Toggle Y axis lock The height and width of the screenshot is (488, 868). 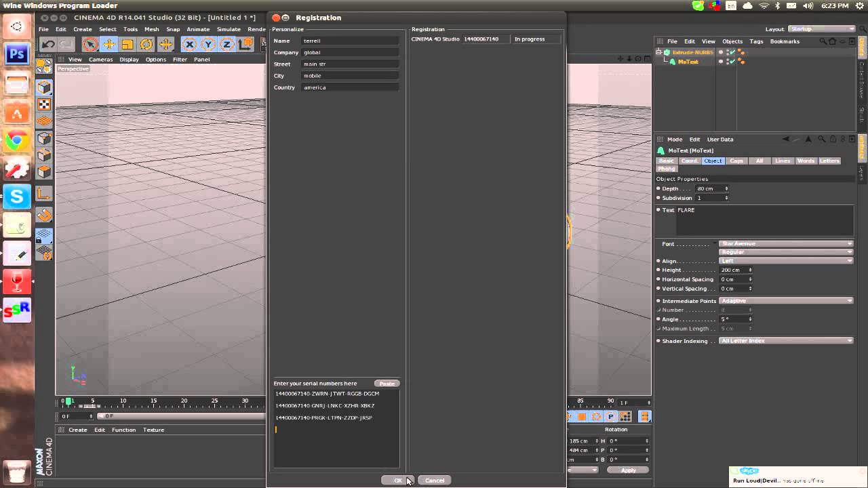point(208,45)
